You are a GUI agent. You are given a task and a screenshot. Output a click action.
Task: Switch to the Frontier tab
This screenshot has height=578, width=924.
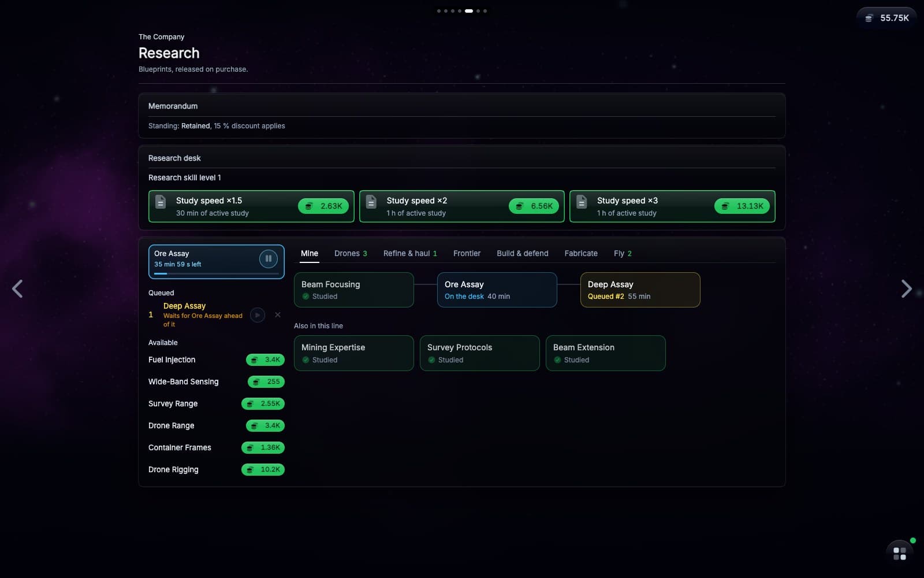click(x=467, y=253)
